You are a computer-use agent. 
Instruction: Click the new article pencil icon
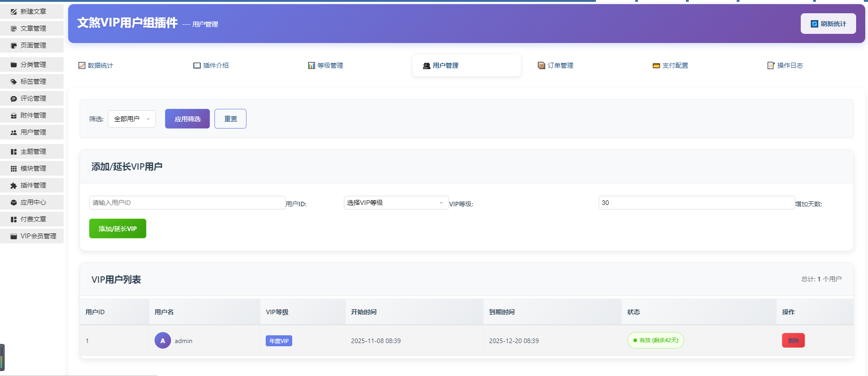[14, 11]
